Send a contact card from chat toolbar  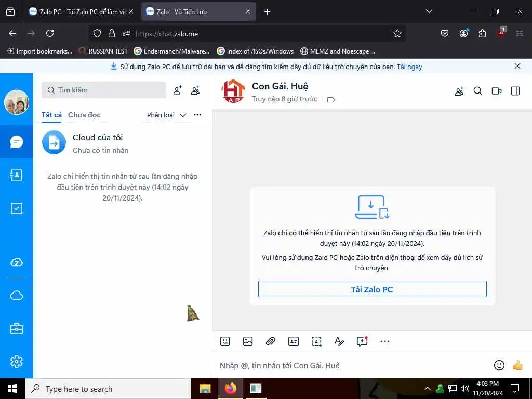tap(294, 341)
